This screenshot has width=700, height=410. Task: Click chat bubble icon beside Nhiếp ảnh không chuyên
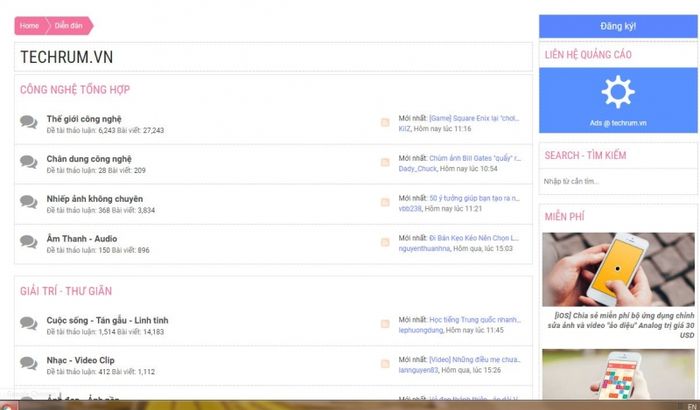click(29, 202)
